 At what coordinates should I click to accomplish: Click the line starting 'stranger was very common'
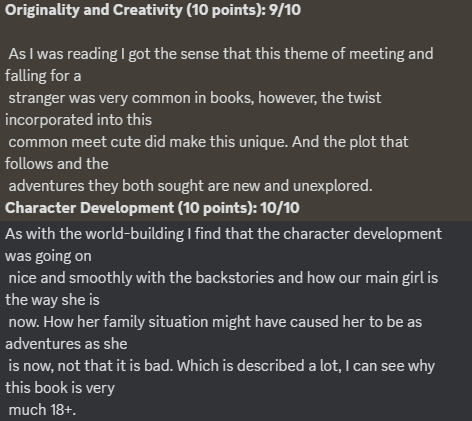tap(195, 98)
